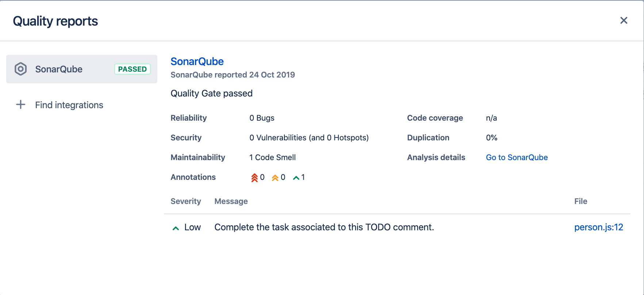Click the 'n/a' code coverage value
Image resolution: width=644 pixels, height=295 pixels.
(491, 118)
